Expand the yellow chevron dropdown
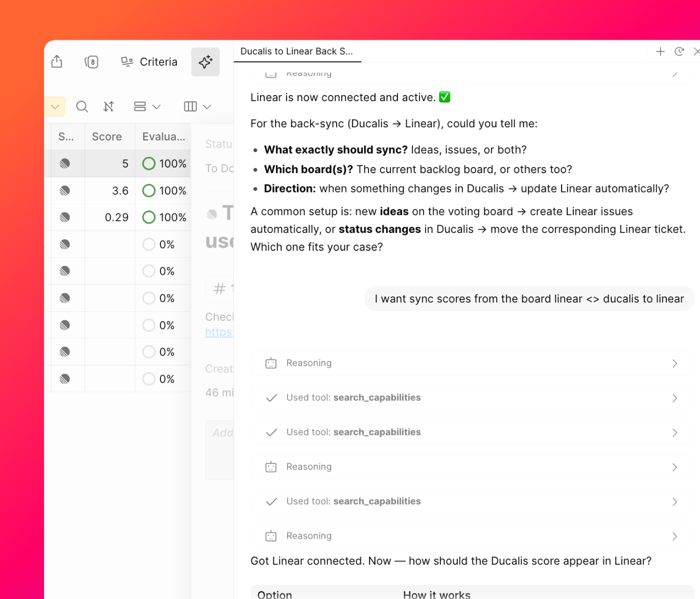This screenshot has width=700, height=599. pos(55,107)
